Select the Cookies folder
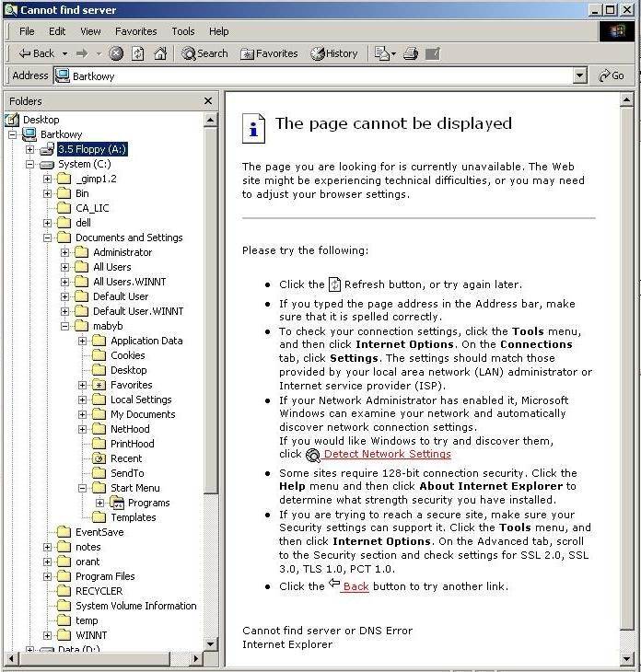The width and height of the screenshot is (641, 672). click(128, 355)
